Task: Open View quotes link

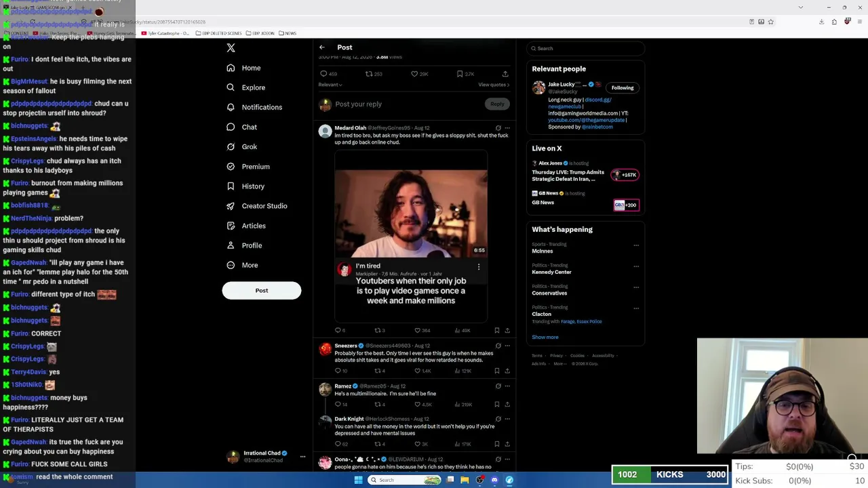Action: (494, 85)
